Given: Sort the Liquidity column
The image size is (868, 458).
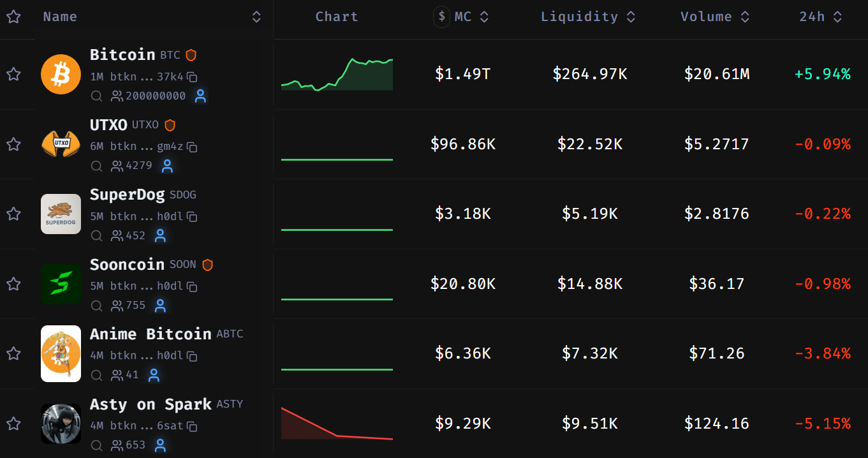Looking at the screenshot, I should 631,17.
